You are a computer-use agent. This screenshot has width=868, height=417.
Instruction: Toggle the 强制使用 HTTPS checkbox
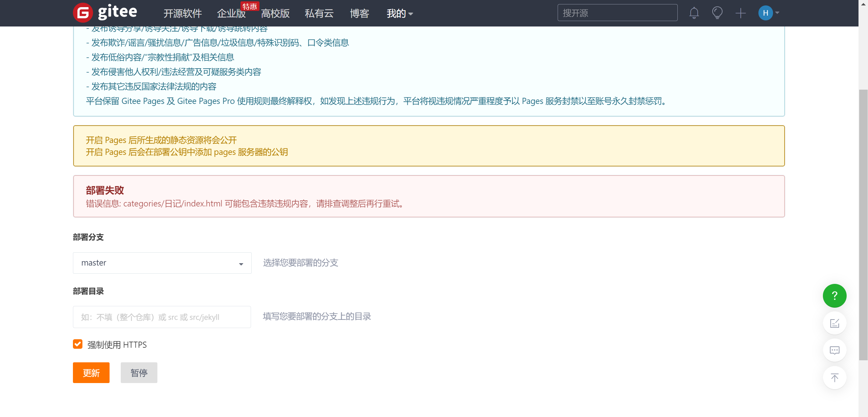(x=78, y=344)
